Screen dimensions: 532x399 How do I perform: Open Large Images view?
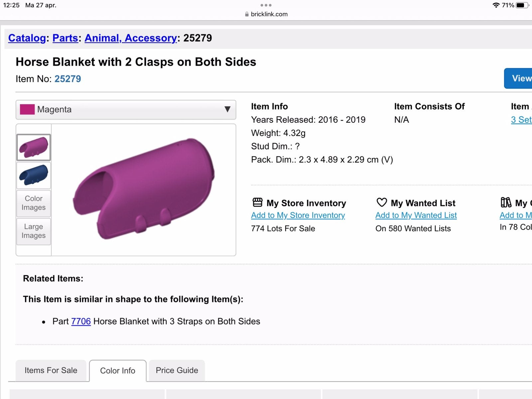(x=34, y=231)
